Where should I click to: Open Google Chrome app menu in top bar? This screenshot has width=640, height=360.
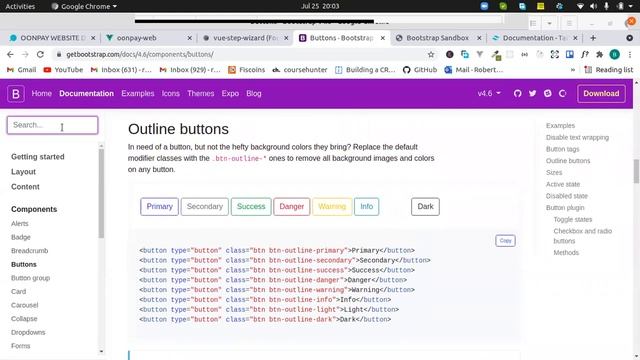click(x=84, y=6)
